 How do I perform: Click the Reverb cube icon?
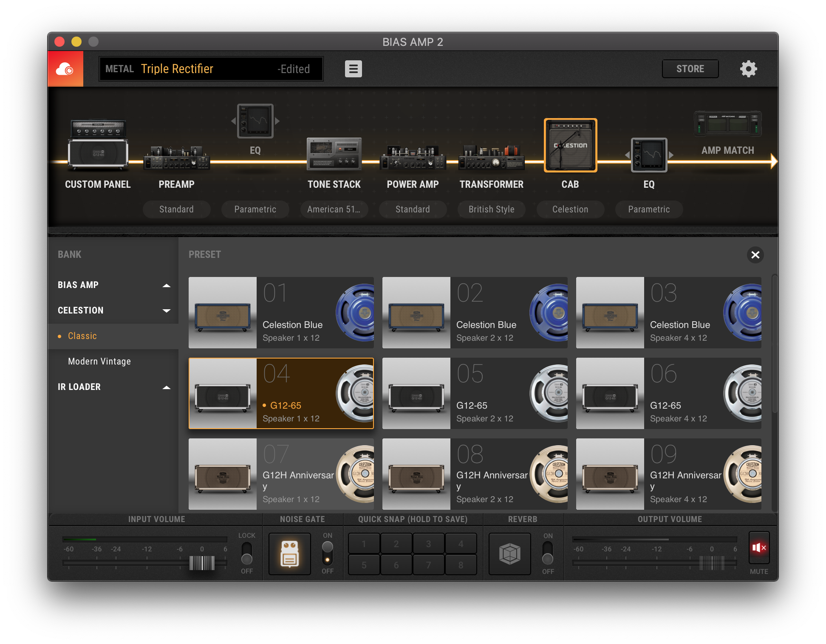coord(510,554)
